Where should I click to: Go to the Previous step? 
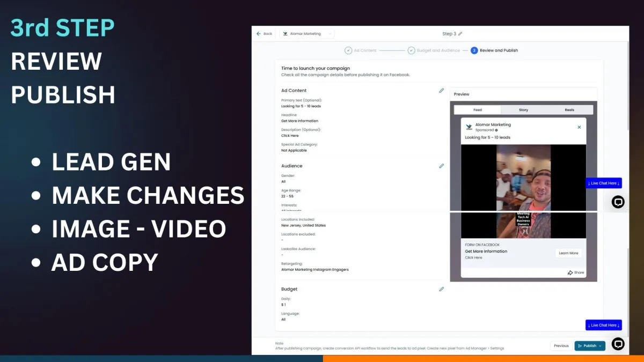tap(561, 346)
